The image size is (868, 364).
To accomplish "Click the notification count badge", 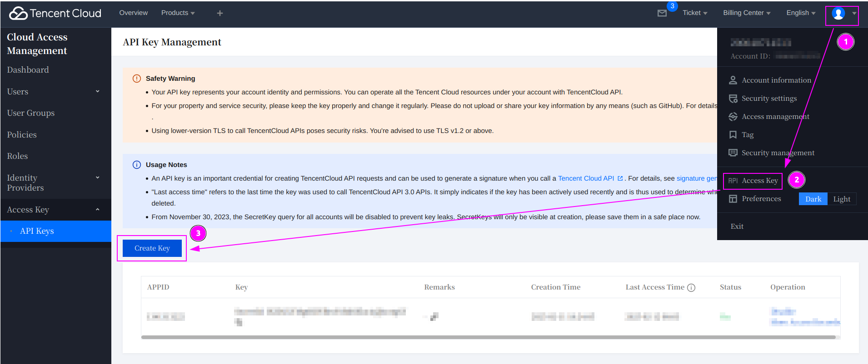I will point(672,6).
